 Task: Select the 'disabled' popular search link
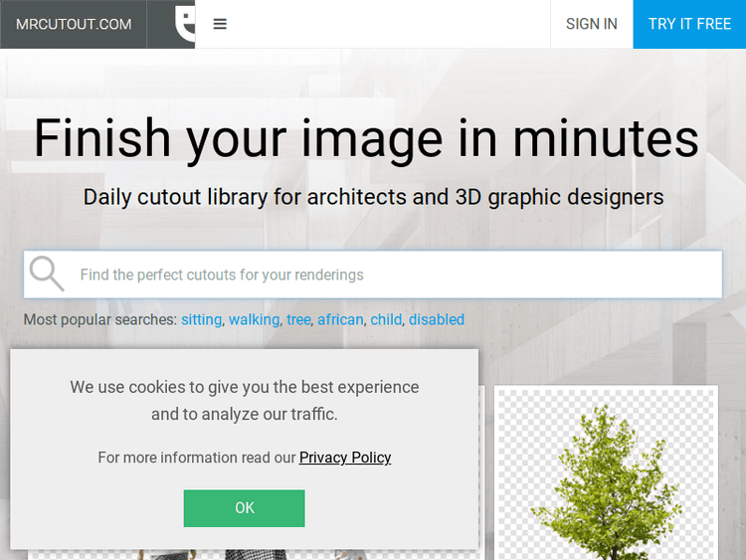click(x=436, y=319)
